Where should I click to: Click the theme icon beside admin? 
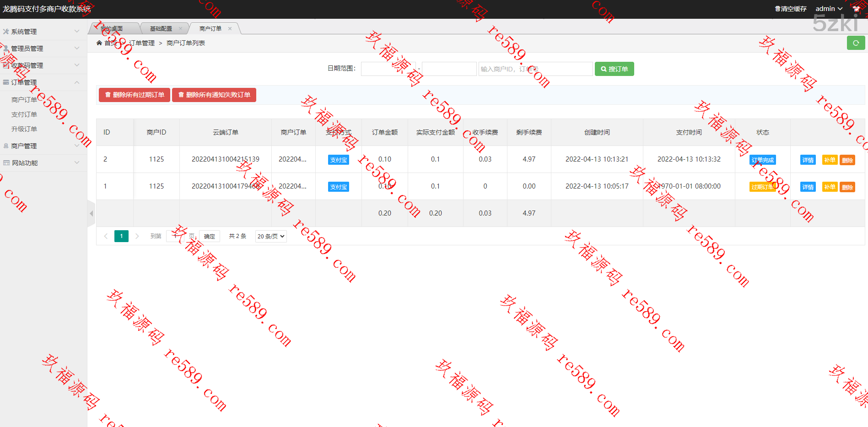(x=856, y=9)
